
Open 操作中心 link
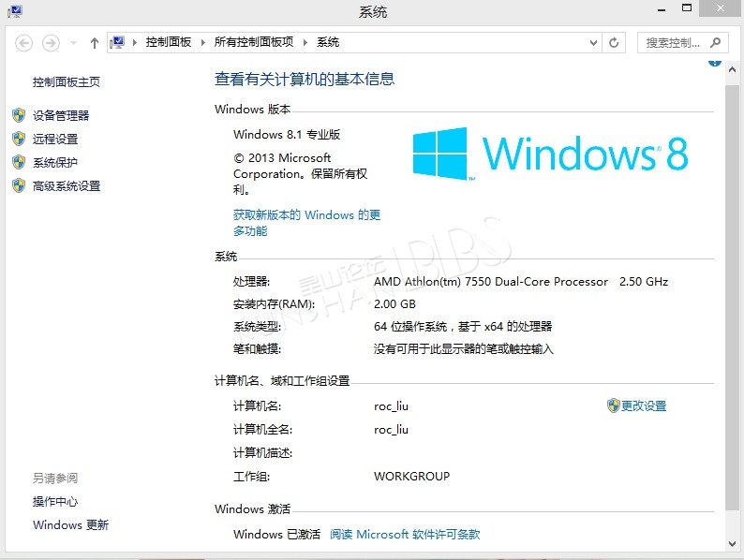[x=55, y=501]
